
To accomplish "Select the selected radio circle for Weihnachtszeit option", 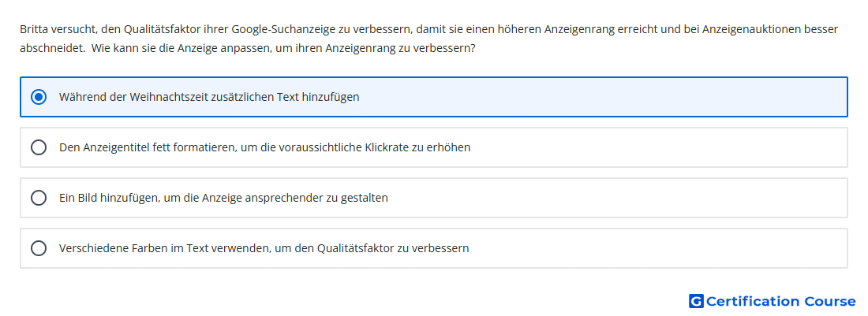I will [39, 97].
